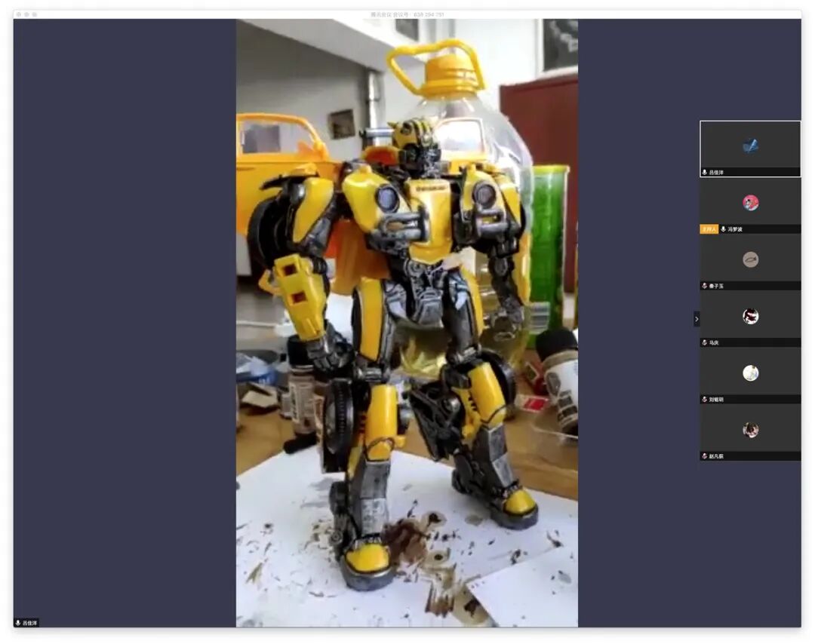Screen dimensions: 815x644
Task: Select 吕佳洋's video tile in the sidebar
Action: (x=750, y=149)
